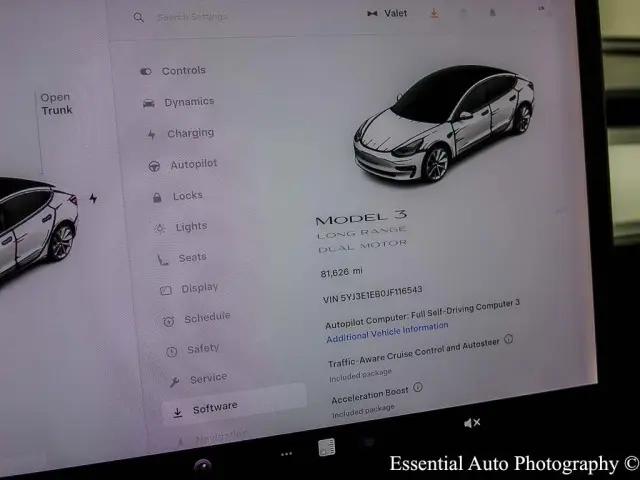Viewport: 640px width, 480px height.
Task: Click the padlock icon beside Locks
Action: (157, 198)
